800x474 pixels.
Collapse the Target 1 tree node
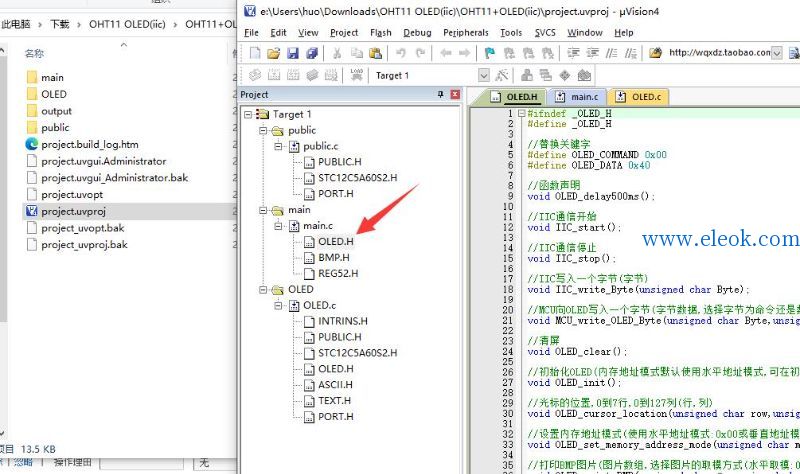pyautogui.click(x=248, y=114)
